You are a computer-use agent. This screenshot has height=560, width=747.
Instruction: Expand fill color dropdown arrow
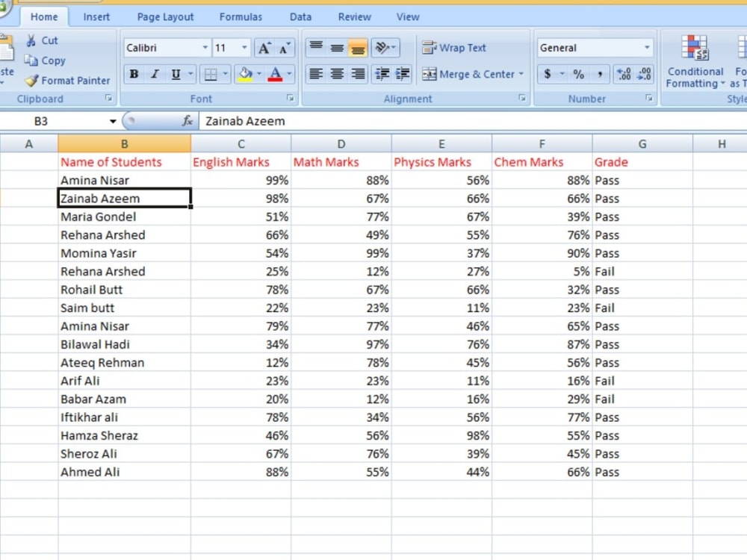click(259, 74)
